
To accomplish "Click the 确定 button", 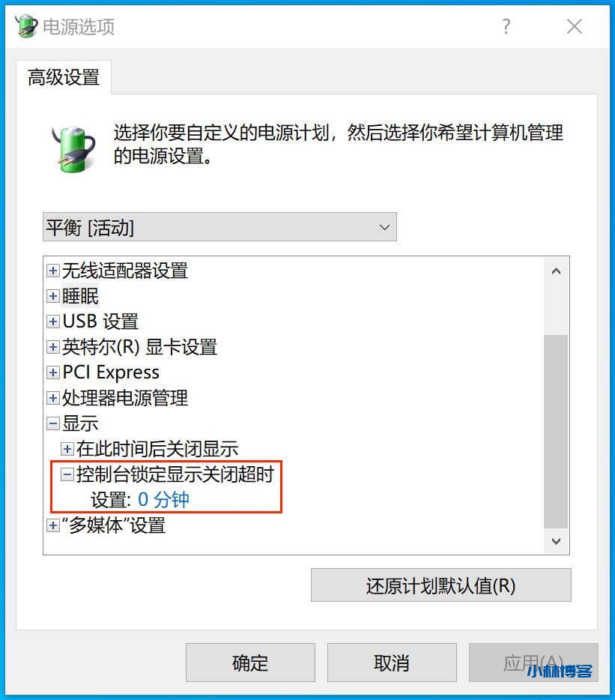I will (x=250, y=663).
